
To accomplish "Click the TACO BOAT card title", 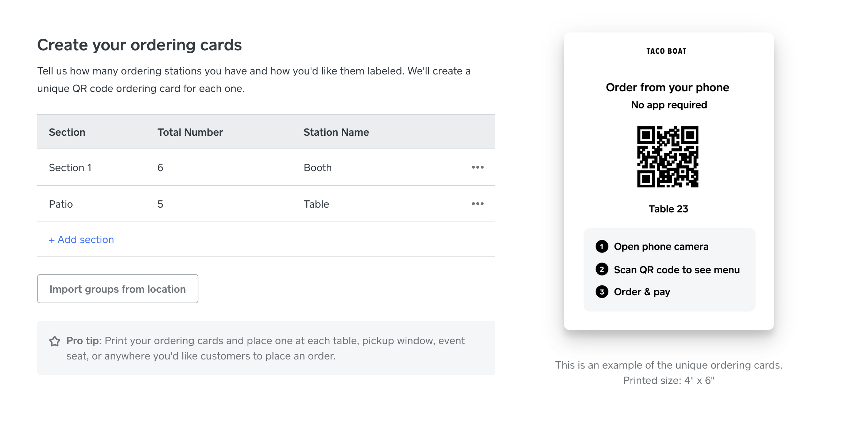I will pyautogui.click(x=666, y=51).
